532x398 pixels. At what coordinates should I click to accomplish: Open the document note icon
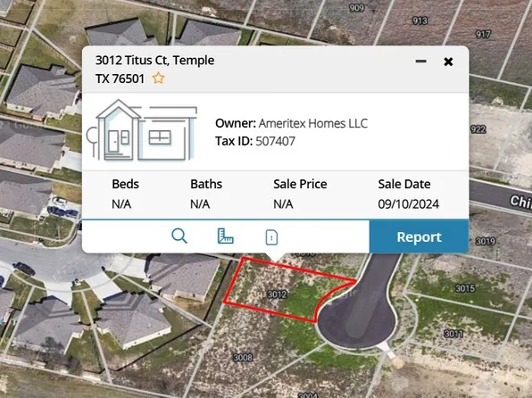pos(271,237)
